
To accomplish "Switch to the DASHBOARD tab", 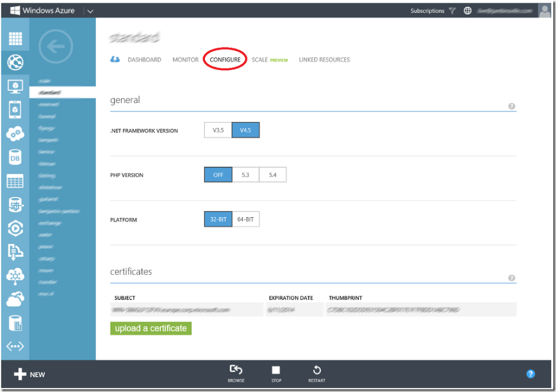I will coord(144,59).
